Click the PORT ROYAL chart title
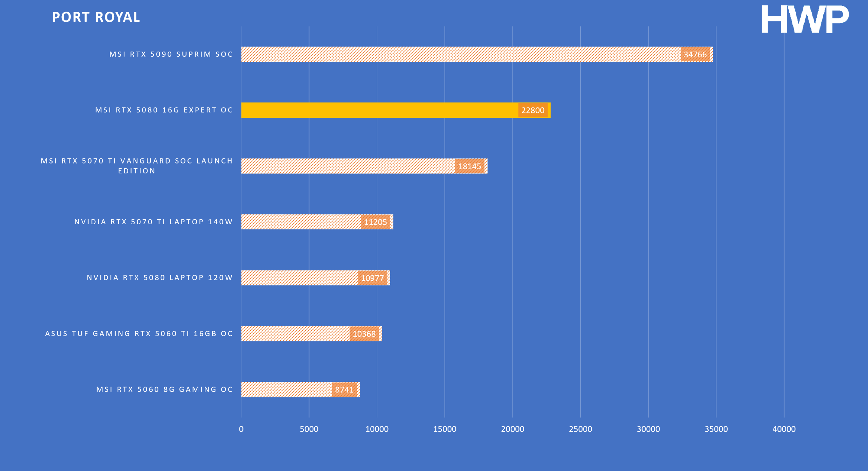The height and width of the screenshot is (471, 868). click(96, 17)
